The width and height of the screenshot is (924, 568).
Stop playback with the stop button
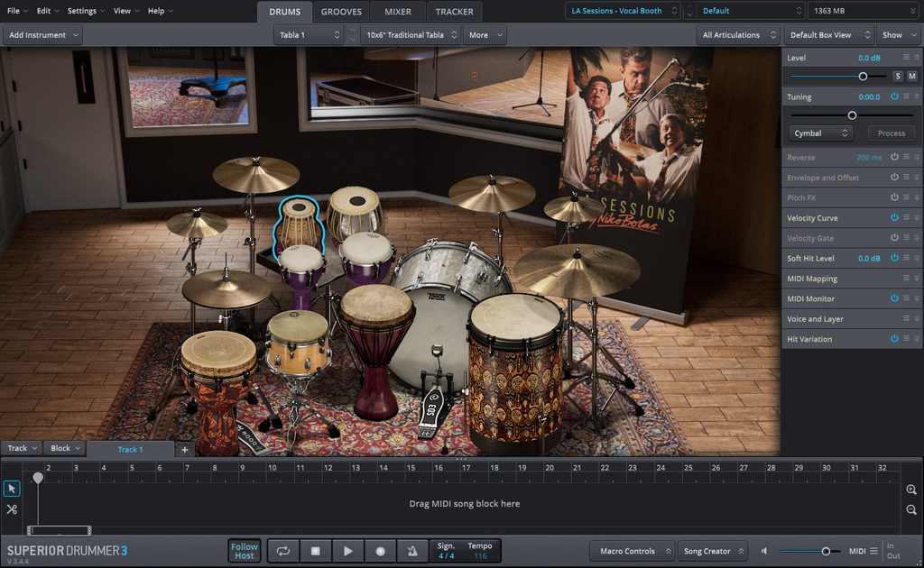click(x=315, y=551)
